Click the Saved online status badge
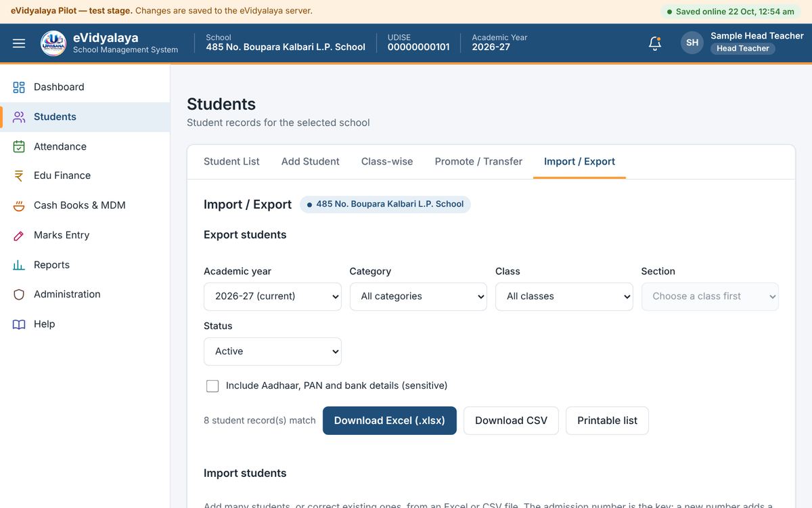This screenshot has width=812, height=508. pos(731,12)
